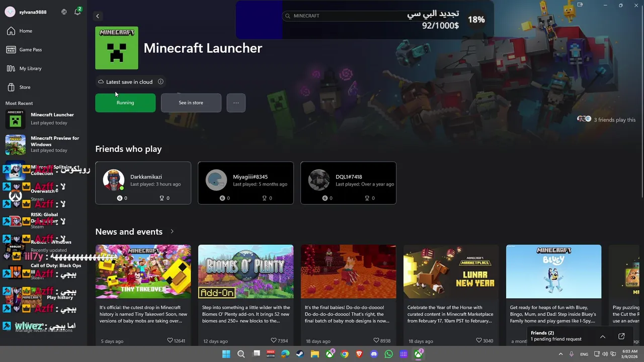Click the News and events heading
This screenshot has width=644, height=362.
click(129, 232)
